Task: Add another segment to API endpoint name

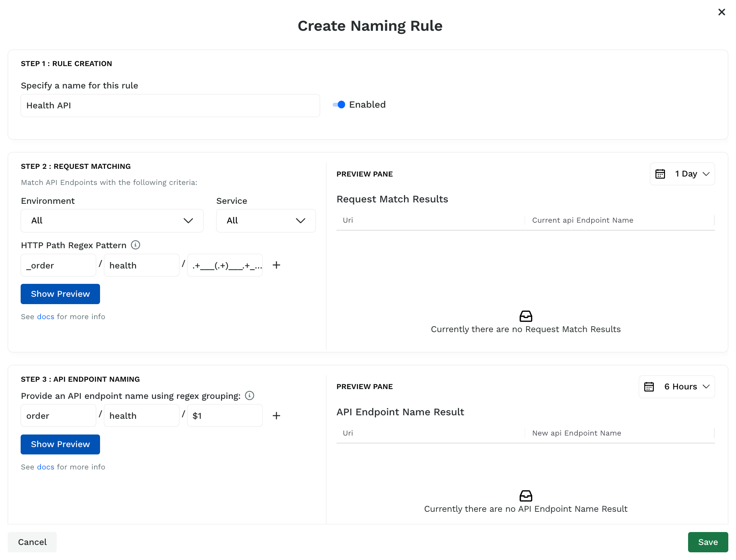Action: [276, 416]
